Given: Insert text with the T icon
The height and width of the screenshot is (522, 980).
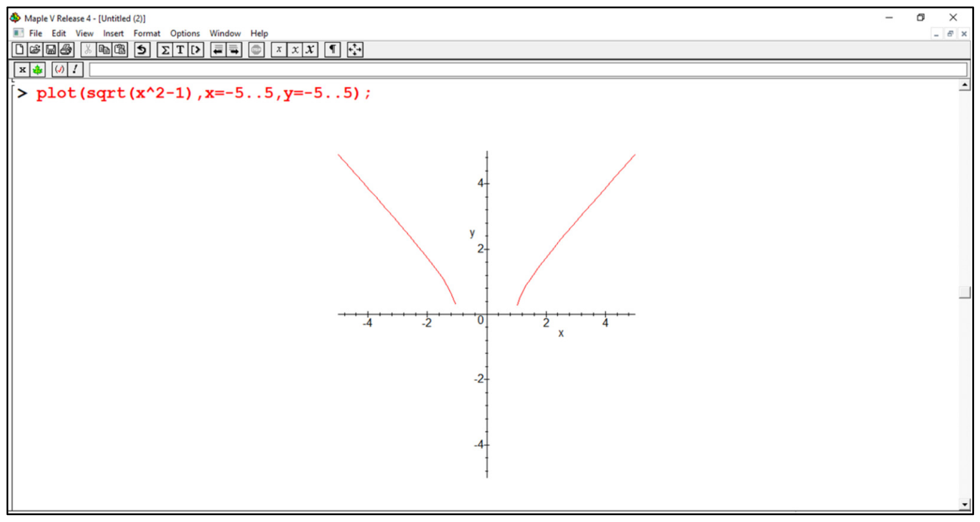Looking at the screenshot, I should pos(180,50).
